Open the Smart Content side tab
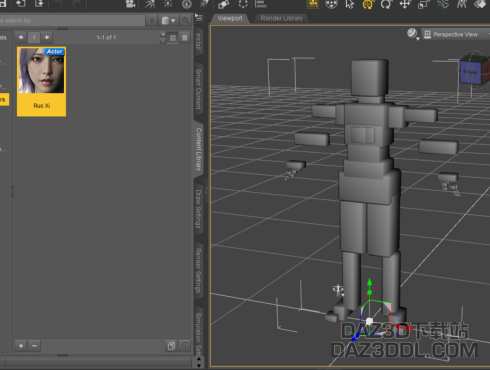The height and width of the screenshot is (370, 490). coord(198,89)
